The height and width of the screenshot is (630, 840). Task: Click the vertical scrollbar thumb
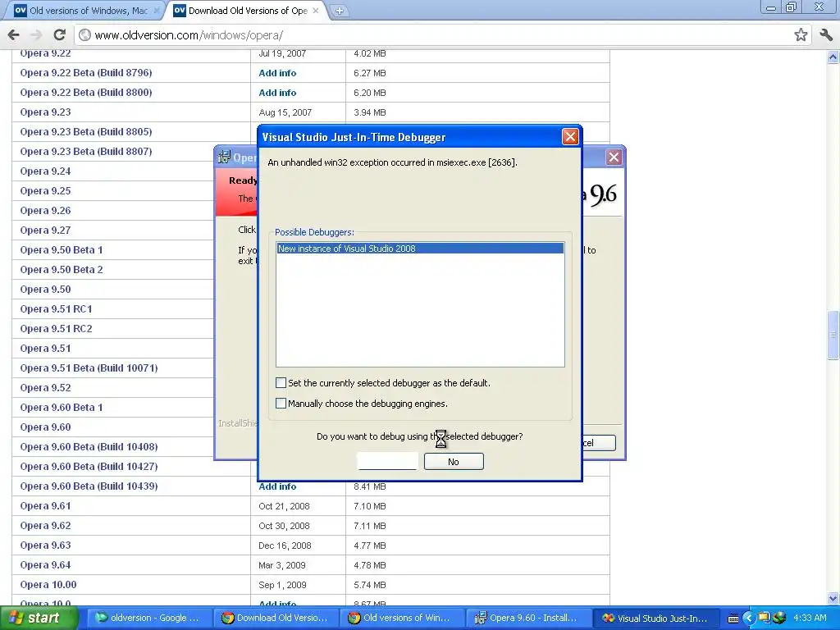[x=833, y=335]
